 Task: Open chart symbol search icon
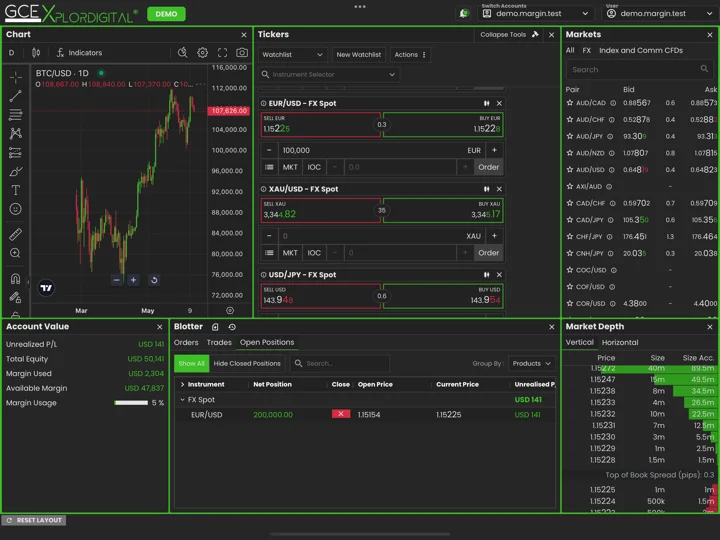click(x=183, y=53)
